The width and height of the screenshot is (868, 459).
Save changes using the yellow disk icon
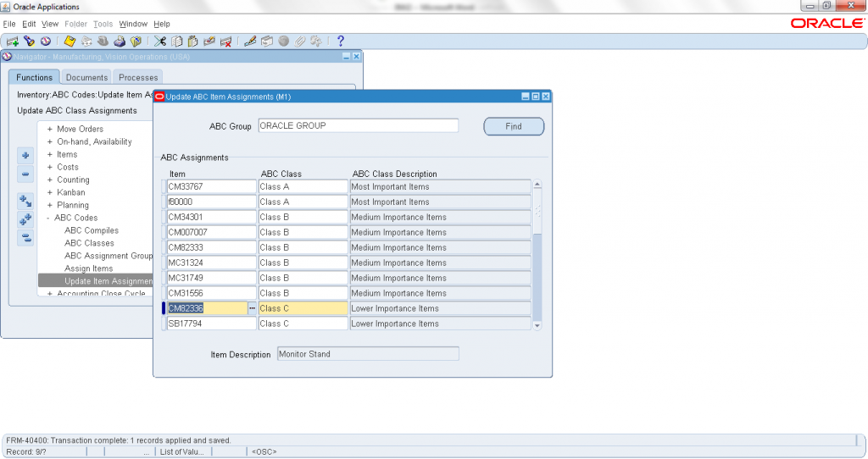tap(70, 41)
